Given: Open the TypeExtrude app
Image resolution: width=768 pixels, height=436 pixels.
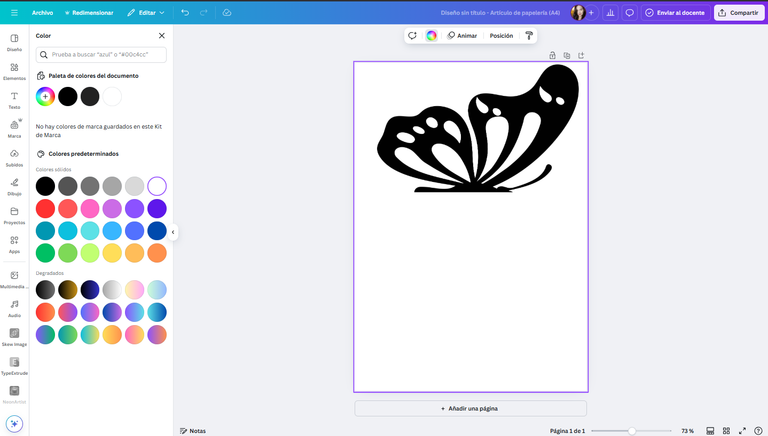Looking at the screenshot, I should pos(14,366).
